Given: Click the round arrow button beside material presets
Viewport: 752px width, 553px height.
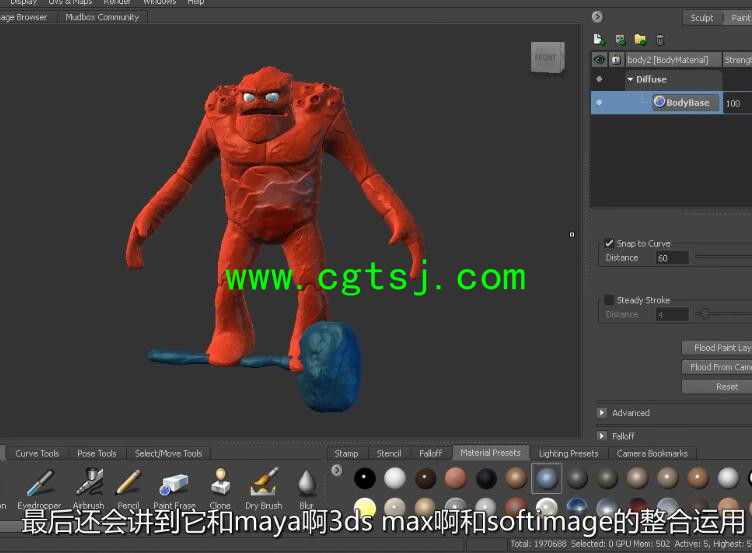Looking at the screenshot, I should (337, 470).
